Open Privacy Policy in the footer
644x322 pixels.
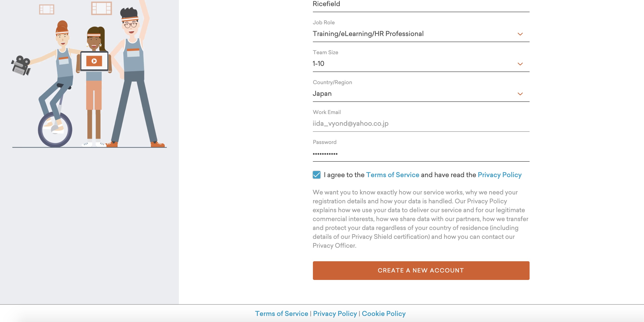[x=335, y=314]
